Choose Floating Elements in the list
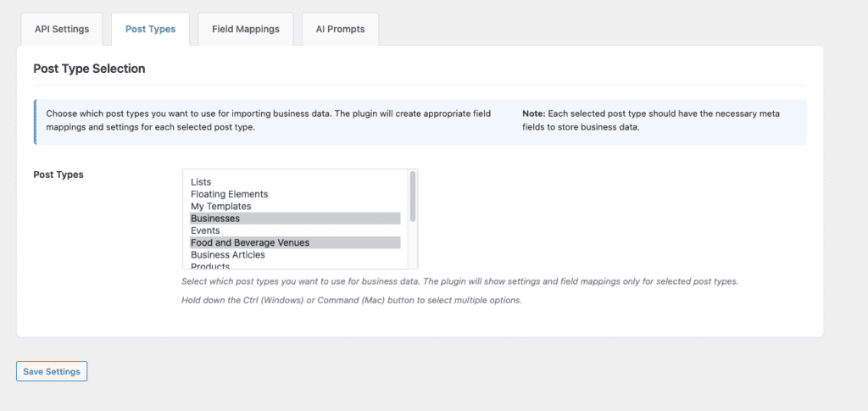 [229, 194]
